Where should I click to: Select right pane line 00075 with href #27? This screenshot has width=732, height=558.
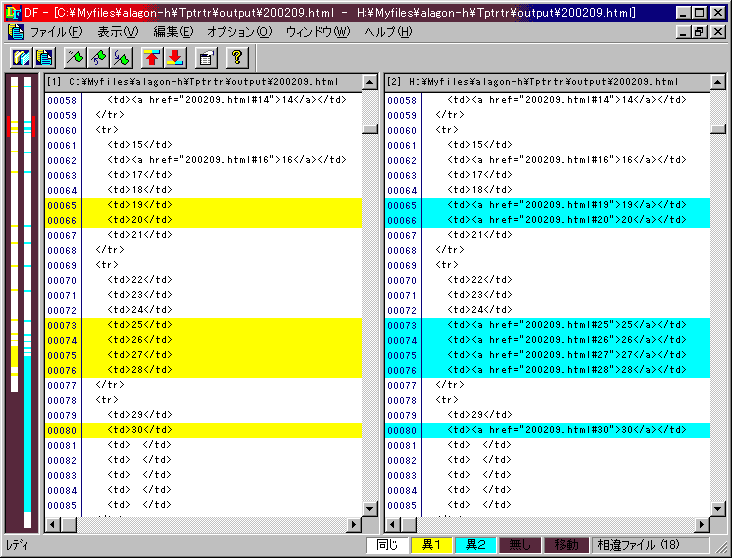point(548,355)
